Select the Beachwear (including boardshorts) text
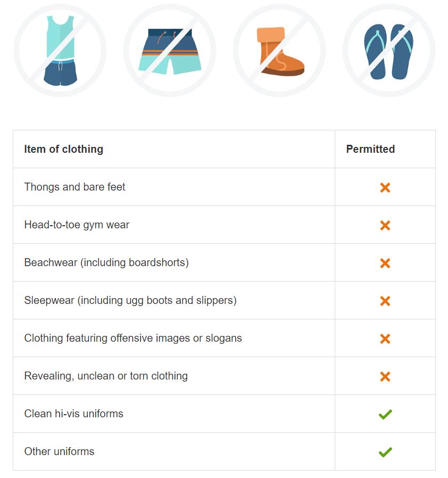 coord(106,263)
